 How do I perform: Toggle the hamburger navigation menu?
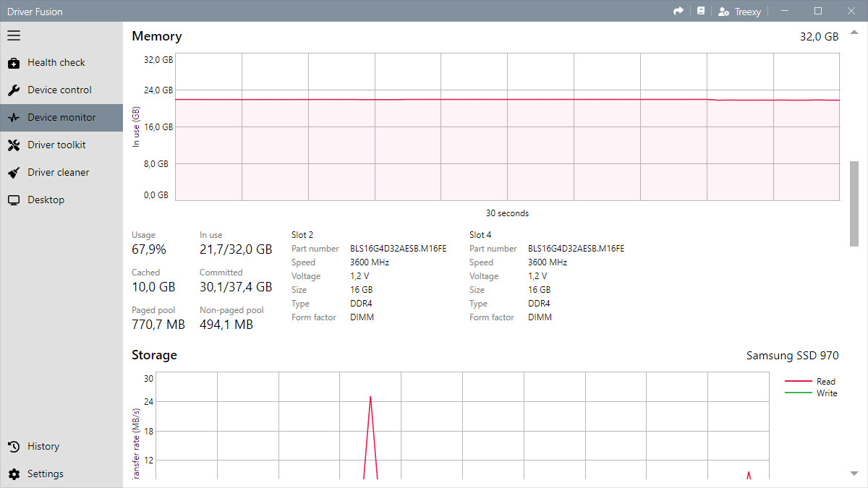14,35
